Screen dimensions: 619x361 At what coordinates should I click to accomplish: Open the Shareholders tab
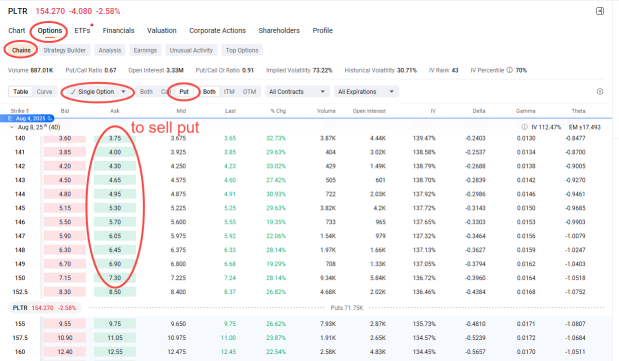[279, 30]
